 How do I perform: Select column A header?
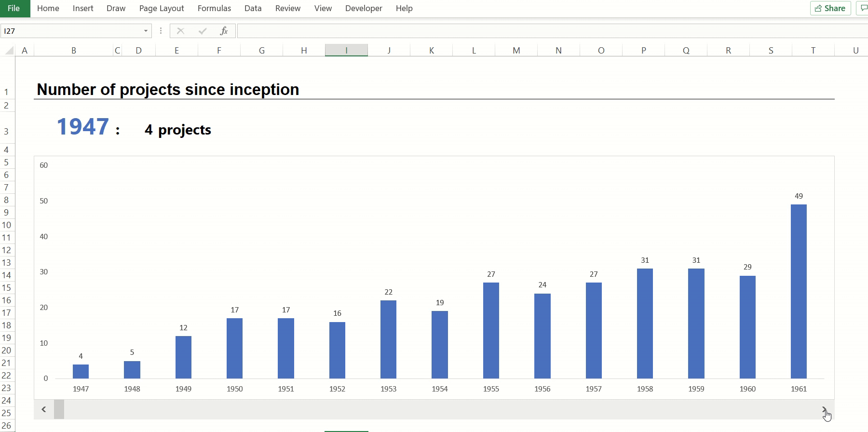(x=25, y=50)
